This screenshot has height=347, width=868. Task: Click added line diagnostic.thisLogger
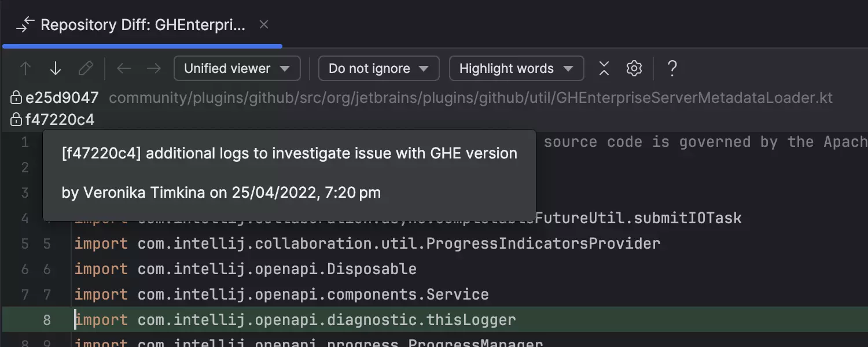(x=295, y=320)
